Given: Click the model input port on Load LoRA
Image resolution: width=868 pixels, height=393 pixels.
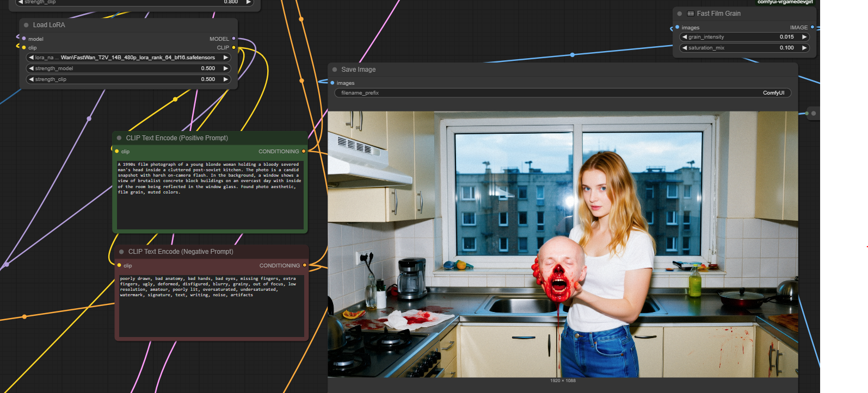Looking at the screenshot, I should [24, 39].
